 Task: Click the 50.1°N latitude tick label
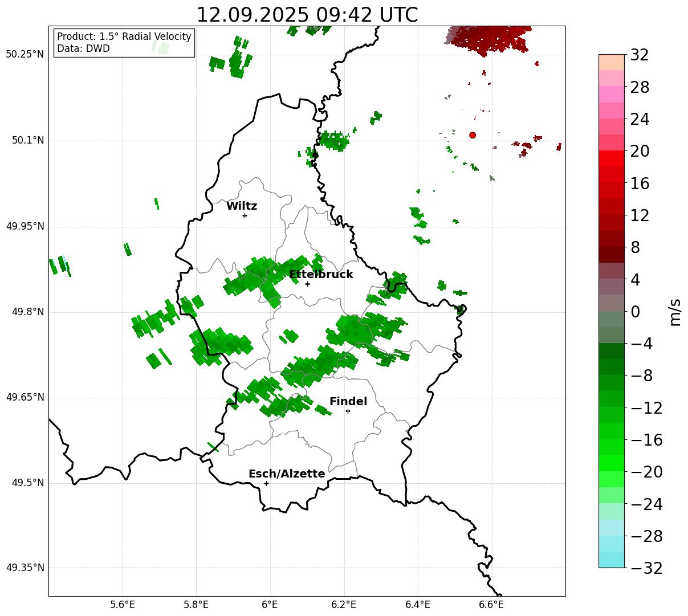27,141
